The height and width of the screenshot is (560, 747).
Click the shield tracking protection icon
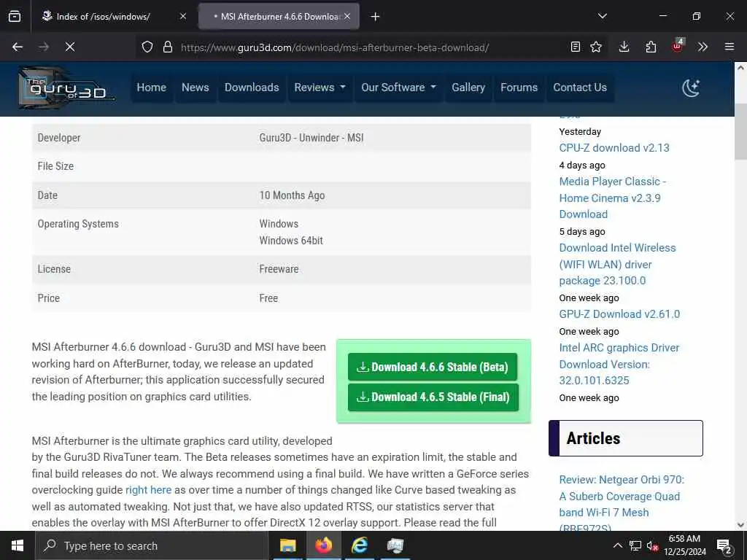(147, 47)
